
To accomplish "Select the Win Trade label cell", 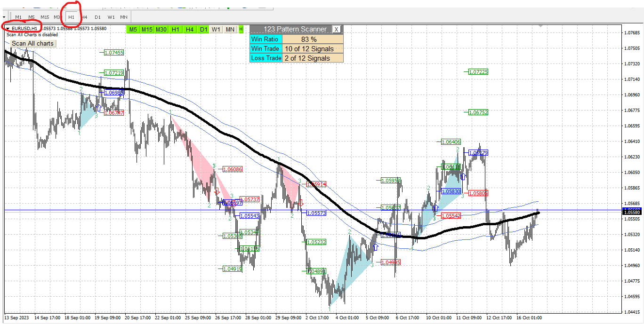I will point(266,49).
